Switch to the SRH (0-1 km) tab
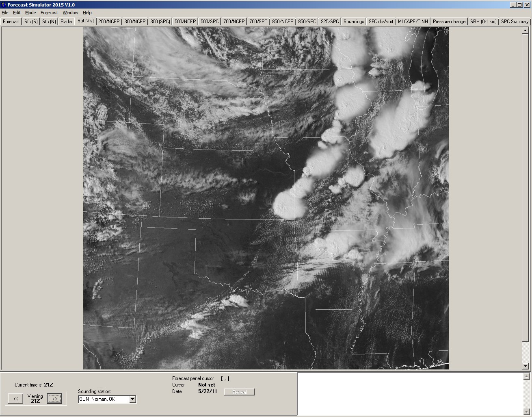This screenshot has height=417, width=532. [x=483, y=22]
